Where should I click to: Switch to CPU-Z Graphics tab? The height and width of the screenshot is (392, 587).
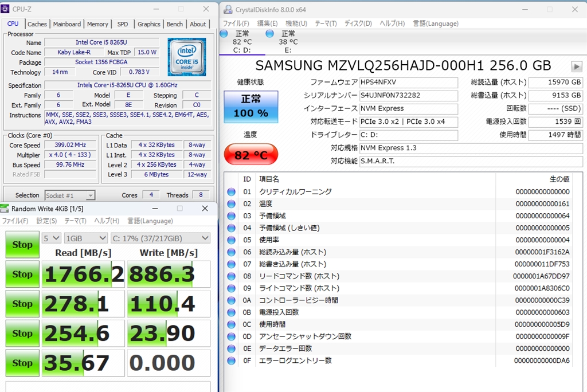click(x=148, y=24)
